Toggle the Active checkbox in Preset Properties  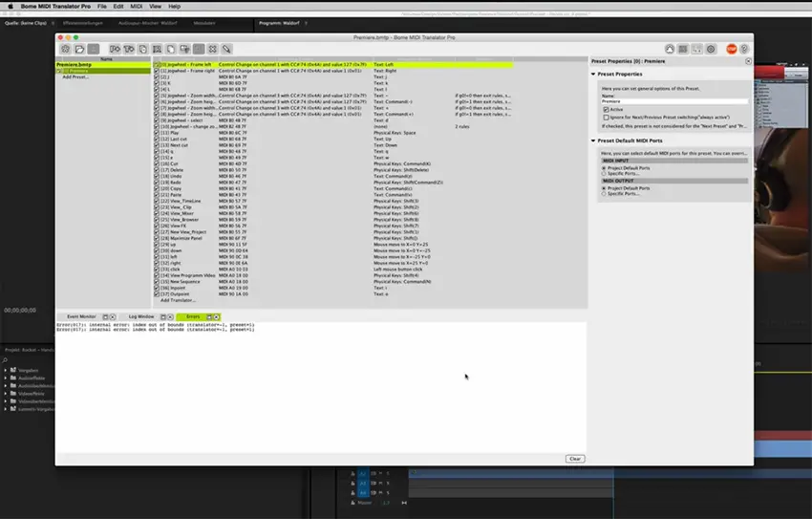(606, 110)
